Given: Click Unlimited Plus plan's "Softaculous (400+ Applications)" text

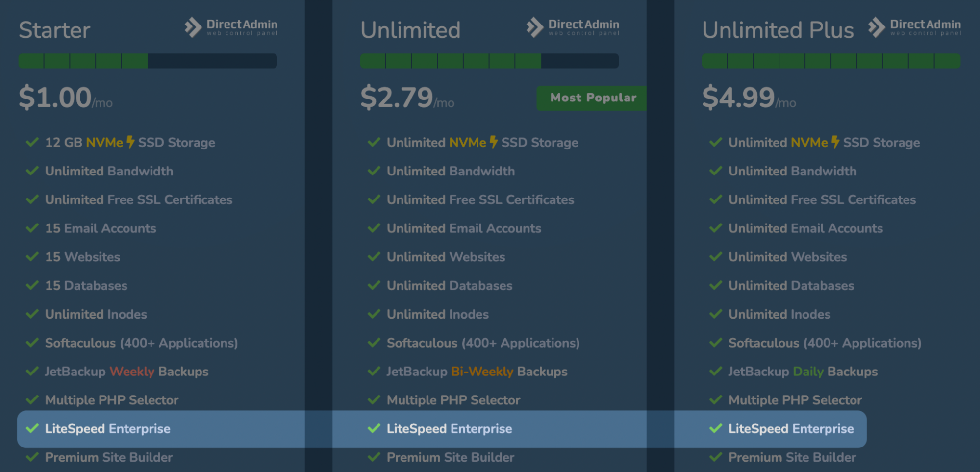Looking at the screenshot, I should pyautogui.click(x=825, y=343).
